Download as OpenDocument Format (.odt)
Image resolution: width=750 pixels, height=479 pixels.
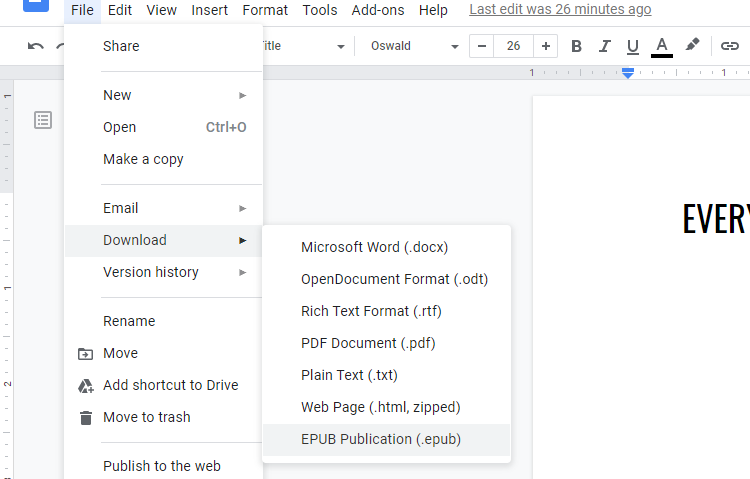pos(386,279)
